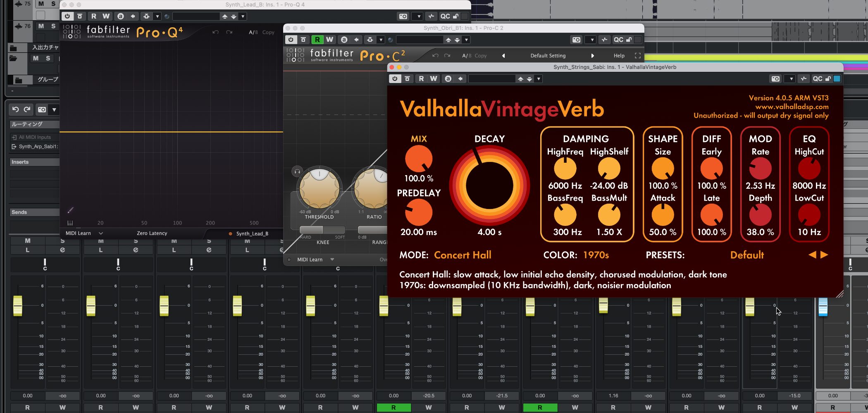Open the MODE Concert Hall selector
This screenshot has height=413, width=868.
[x=463, y=255]
